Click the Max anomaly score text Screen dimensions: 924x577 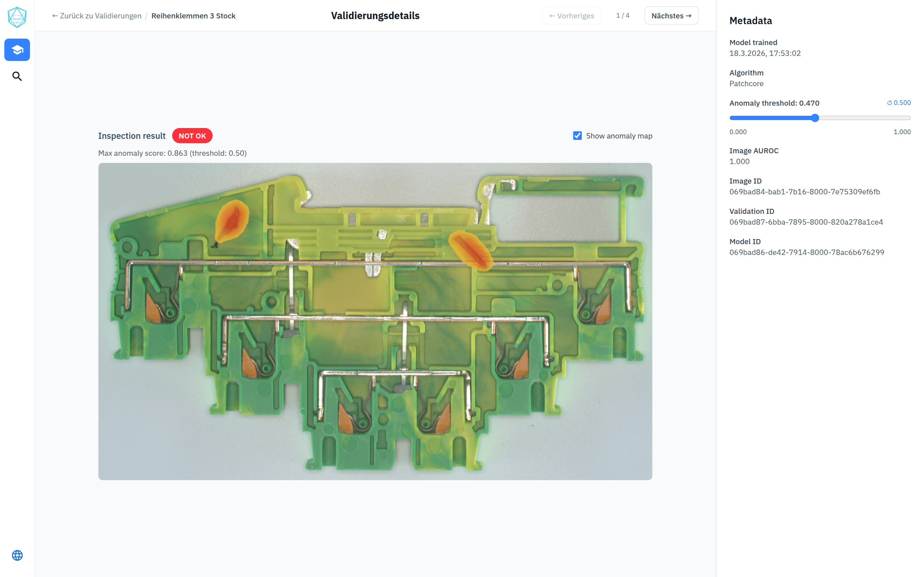[x=172, y=153]
